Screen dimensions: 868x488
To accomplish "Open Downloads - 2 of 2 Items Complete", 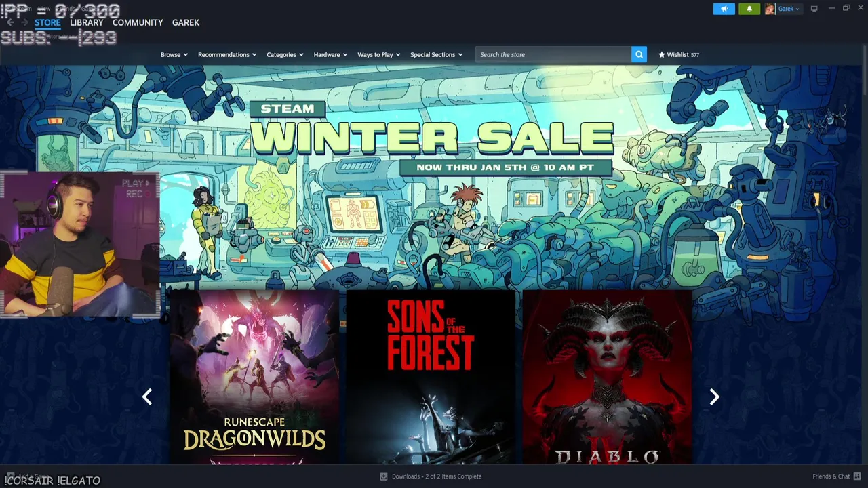I will 431,476.
